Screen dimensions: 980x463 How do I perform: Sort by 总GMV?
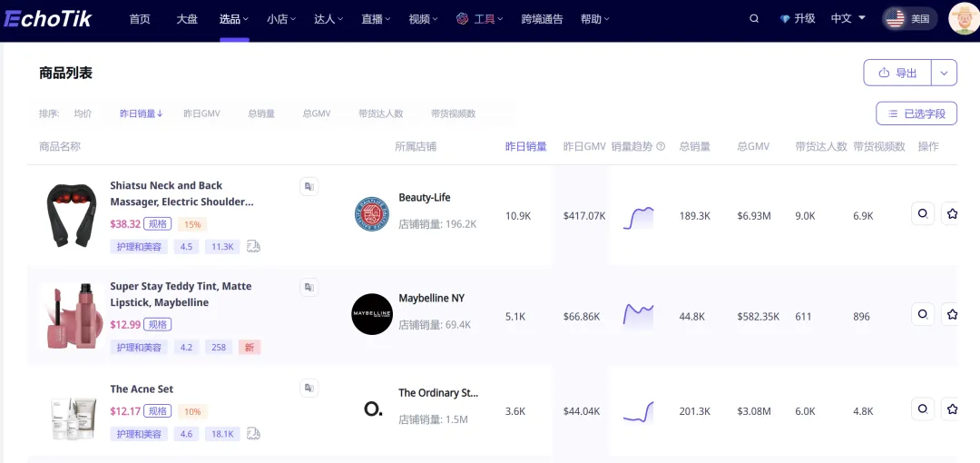pos(317,113)
